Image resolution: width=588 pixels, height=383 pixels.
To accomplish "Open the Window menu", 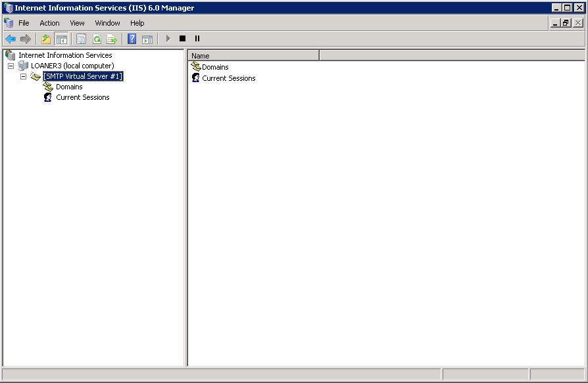I will tap(107, 23).
